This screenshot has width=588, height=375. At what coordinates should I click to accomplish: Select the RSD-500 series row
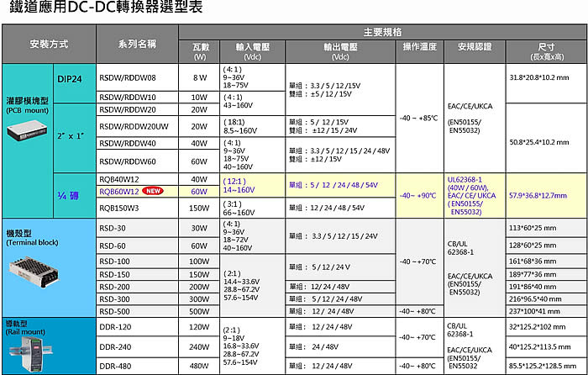click(115, 311)
